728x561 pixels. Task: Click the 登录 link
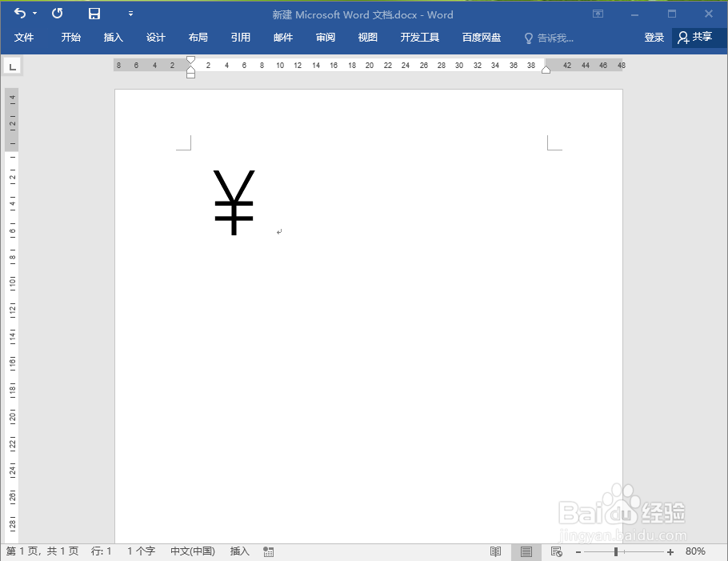coord(654,37)
